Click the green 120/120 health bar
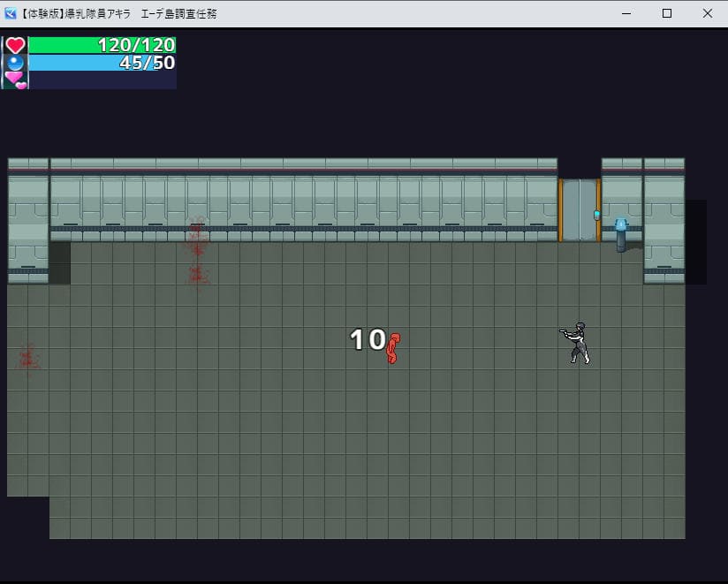Viewport: 728px width, 584px height. [102, 45]
